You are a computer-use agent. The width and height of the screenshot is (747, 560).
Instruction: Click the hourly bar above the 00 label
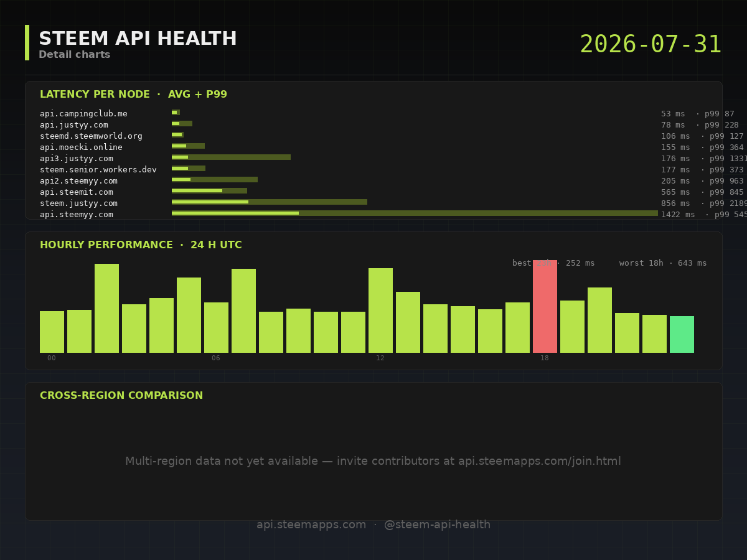tap(52, 332)
